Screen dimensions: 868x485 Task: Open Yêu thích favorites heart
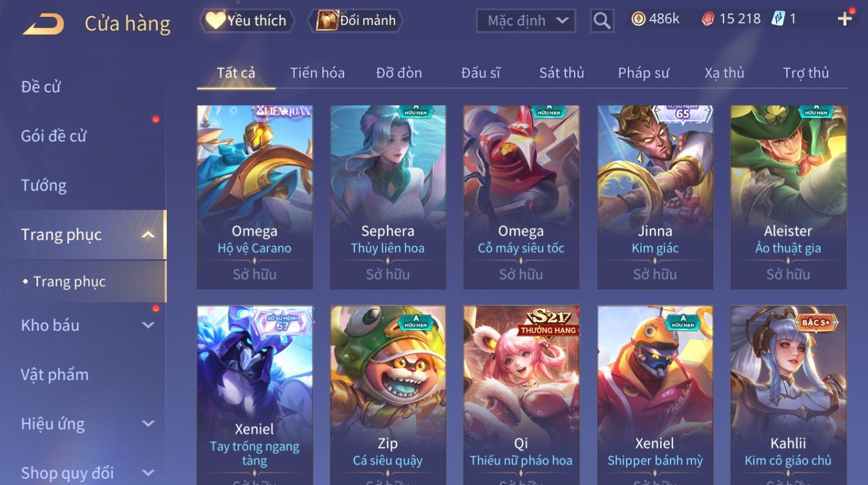[247, 21]
